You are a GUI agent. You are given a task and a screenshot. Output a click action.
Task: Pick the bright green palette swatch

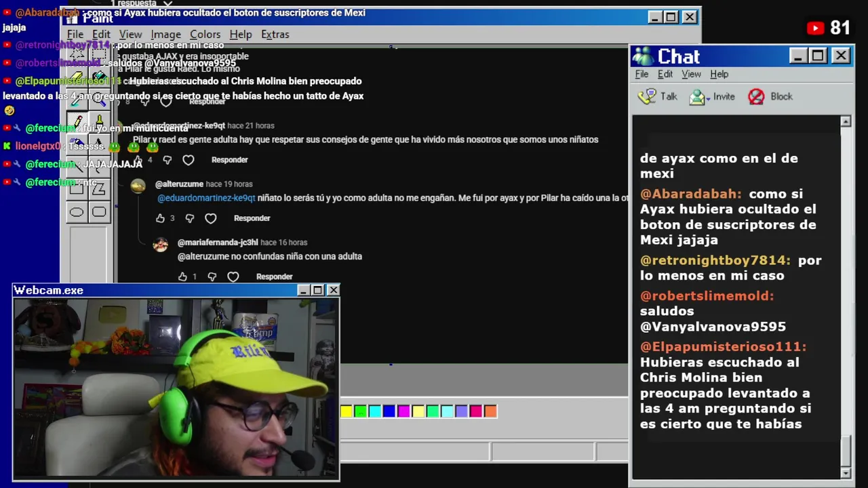coord(361,411)
